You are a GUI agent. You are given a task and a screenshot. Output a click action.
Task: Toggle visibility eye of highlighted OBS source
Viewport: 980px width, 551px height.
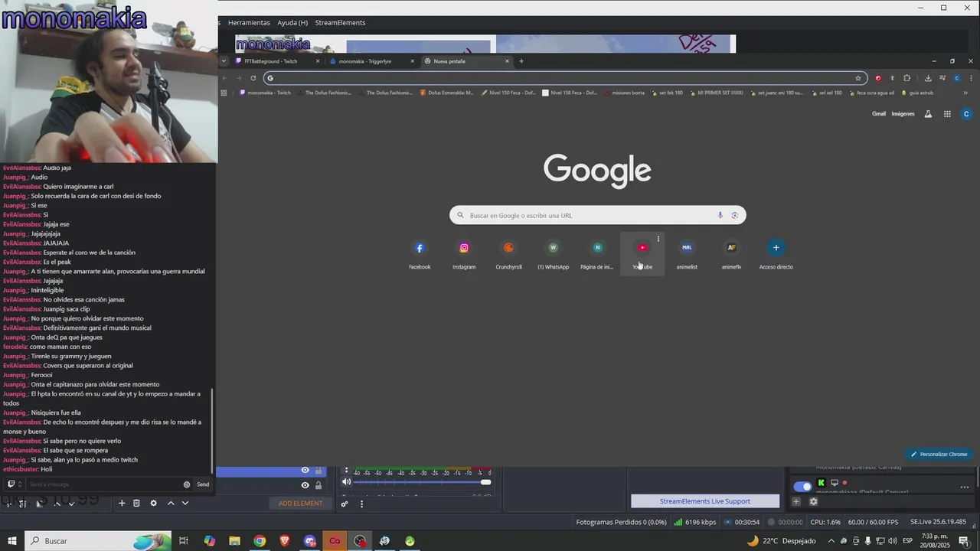tap(305, 471)
